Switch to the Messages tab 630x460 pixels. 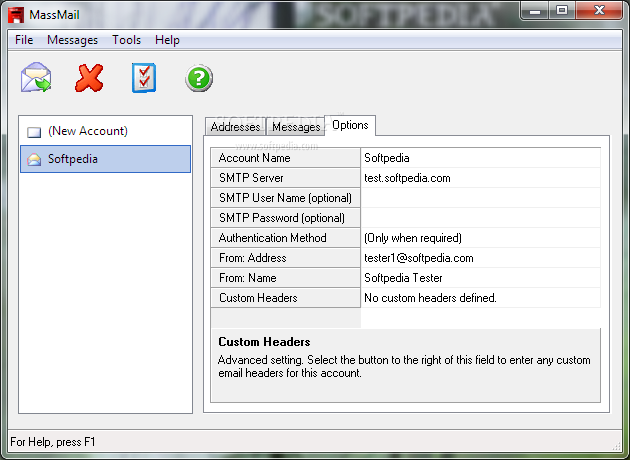click(296, 127)
